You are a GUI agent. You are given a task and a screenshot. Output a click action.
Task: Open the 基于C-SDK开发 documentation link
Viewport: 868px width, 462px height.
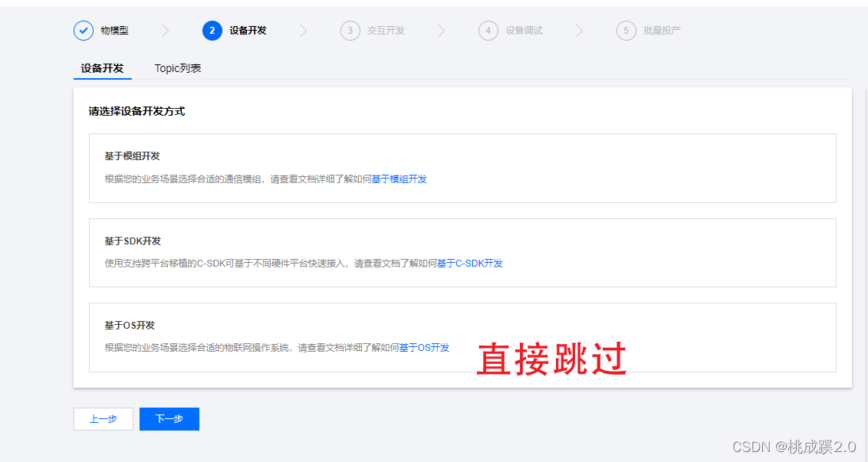[x=472, y=263]
